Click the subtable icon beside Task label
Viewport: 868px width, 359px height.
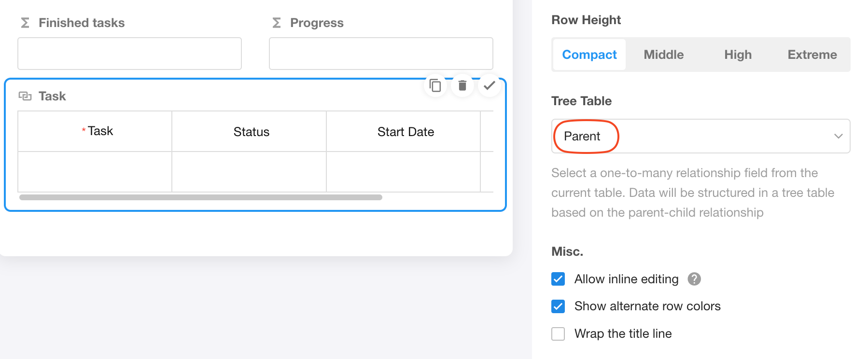tap(25, 96)
